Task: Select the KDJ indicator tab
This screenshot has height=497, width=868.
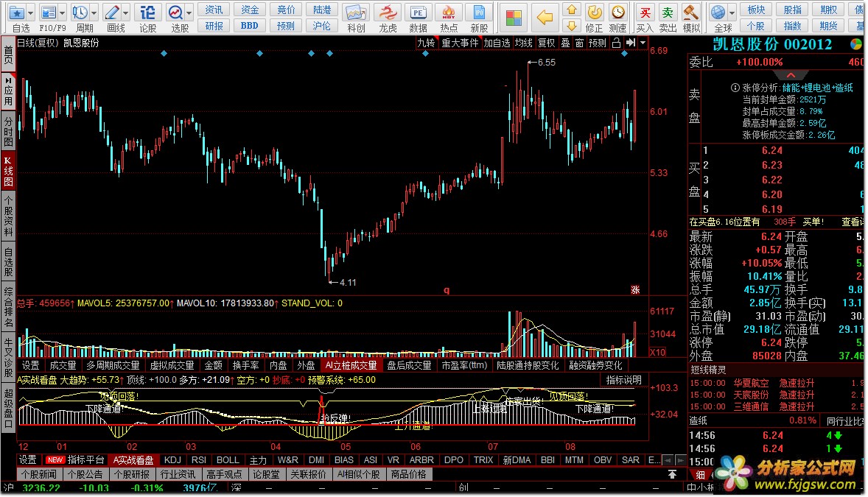Action: click(x=172, y=460)
